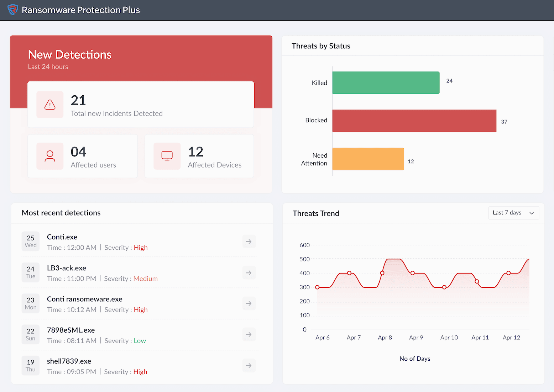Open details for 7898eSML.exe detection arrow
554x392 pixels.
[x=249, y=334]
